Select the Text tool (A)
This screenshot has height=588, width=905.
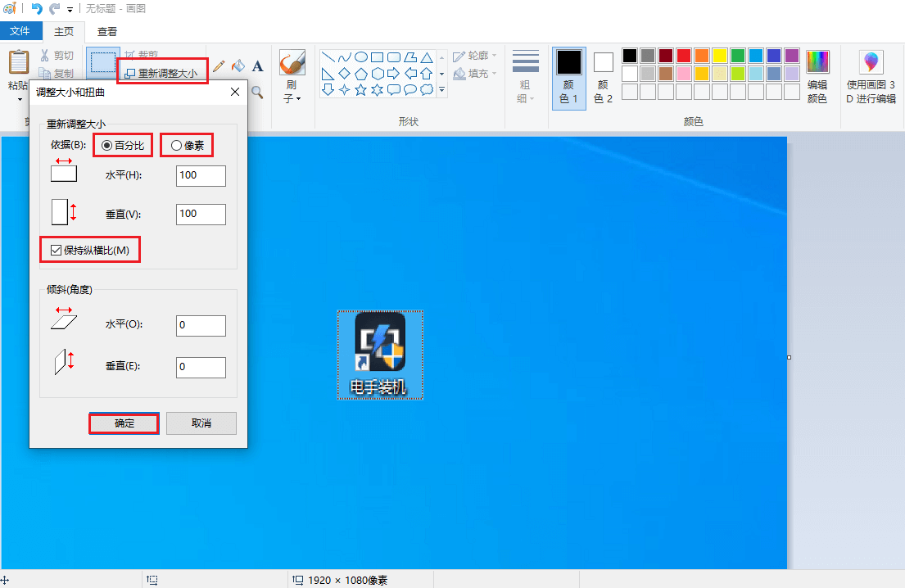[x=257, y=66]
